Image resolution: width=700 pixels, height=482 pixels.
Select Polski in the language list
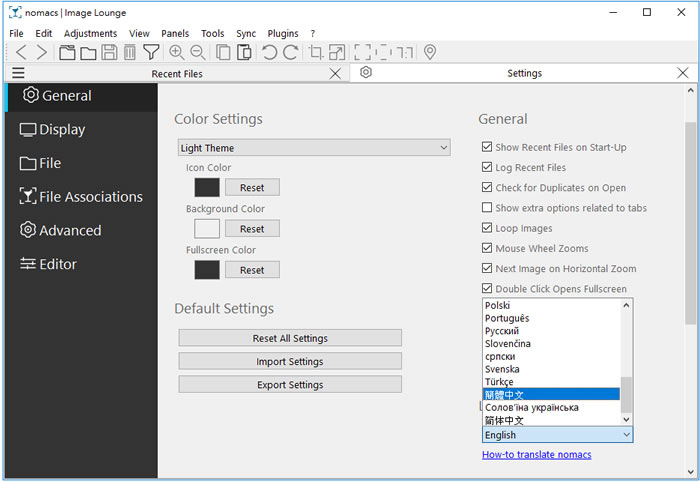(x=551, y=305)
